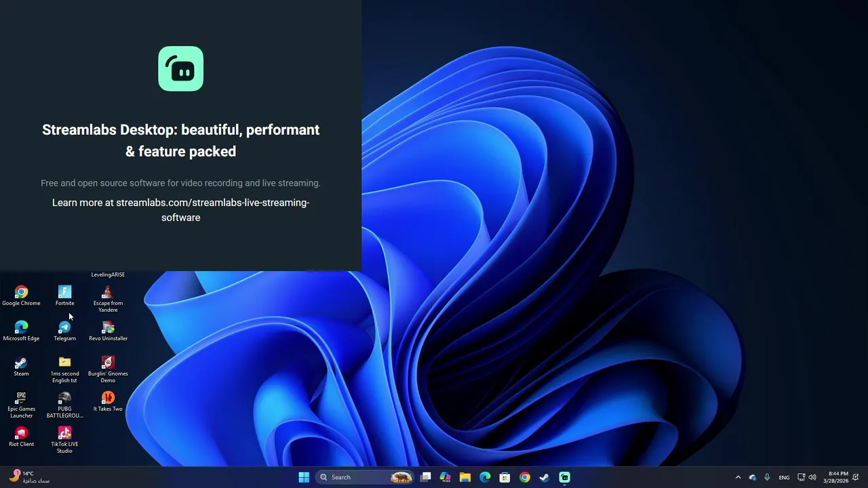Select the Steam desktop shortcut
Viewport: 868px width, 488px height.
(x=21, y=367)
